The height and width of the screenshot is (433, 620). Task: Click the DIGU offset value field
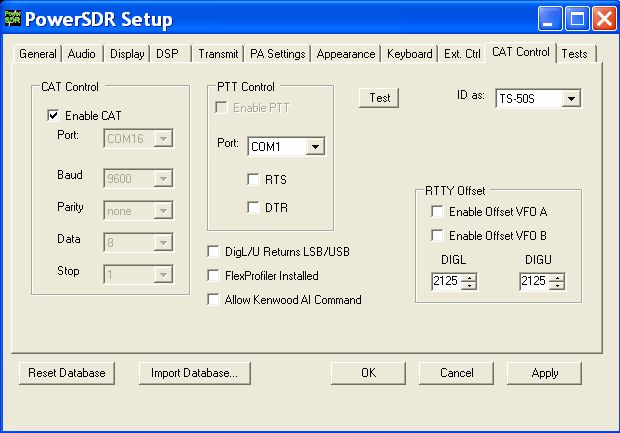[532, 282]
